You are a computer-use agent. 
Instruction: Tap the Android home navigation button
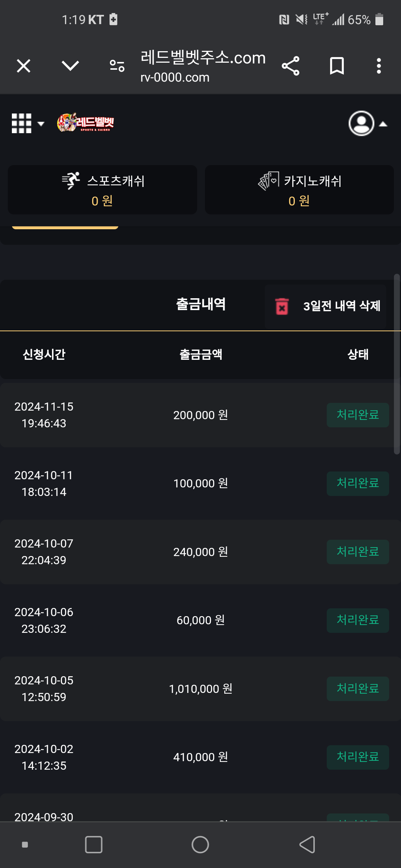200,845
